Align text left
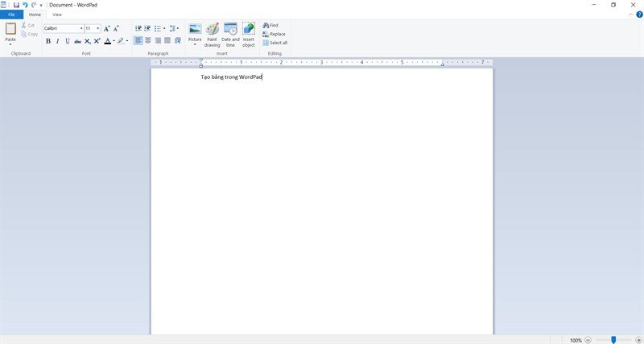Viewport: 644px width, 344px height. 138,40
